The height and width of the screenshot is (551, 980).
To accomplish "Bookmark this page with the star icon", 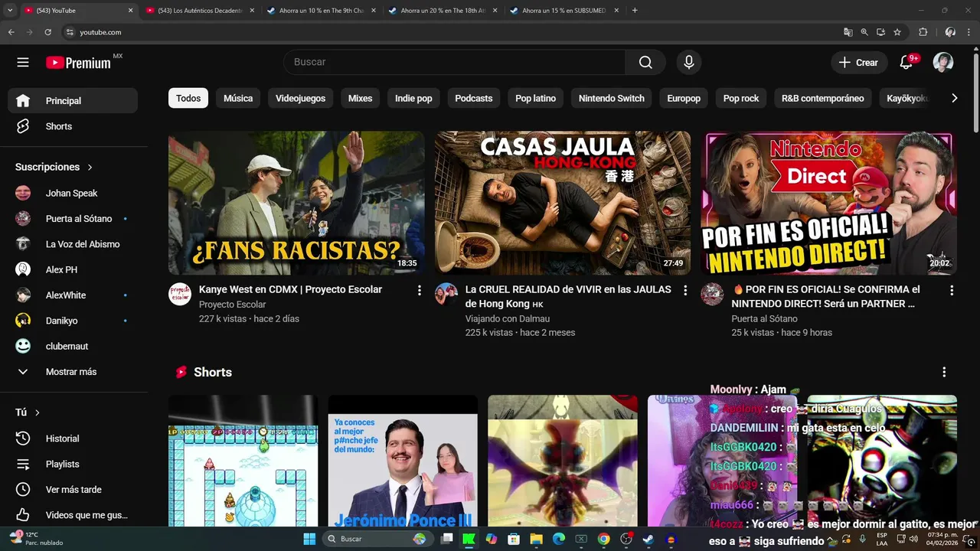I will [897, 32].
